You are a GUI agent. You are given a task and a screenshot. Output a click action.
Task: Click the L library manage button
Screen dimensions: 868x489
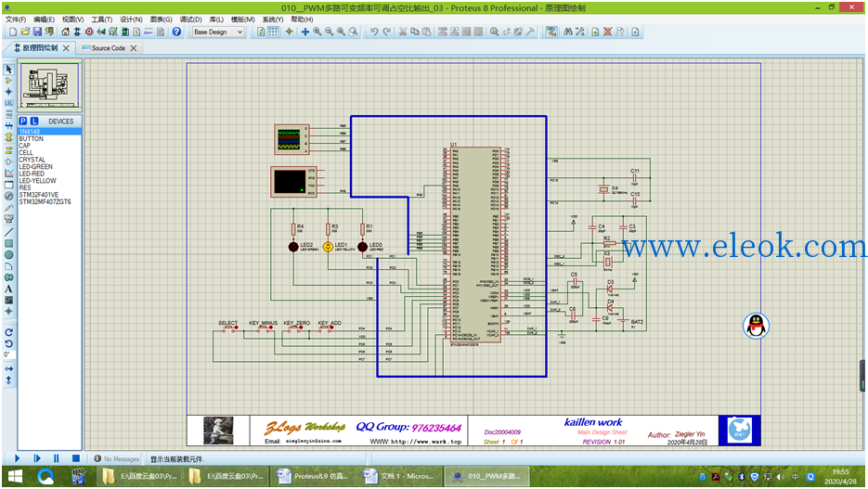pyautogui.click(x=34, y=122)
